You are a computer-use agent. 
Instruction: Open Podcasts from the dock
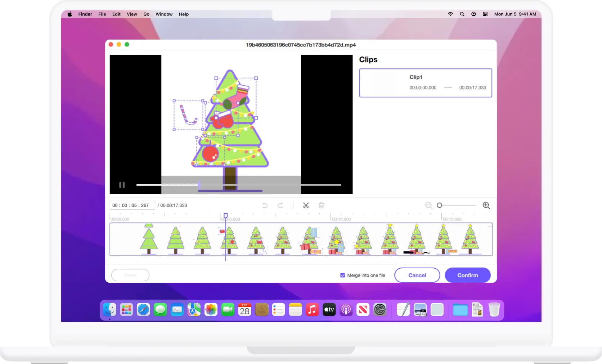(346, 309)
